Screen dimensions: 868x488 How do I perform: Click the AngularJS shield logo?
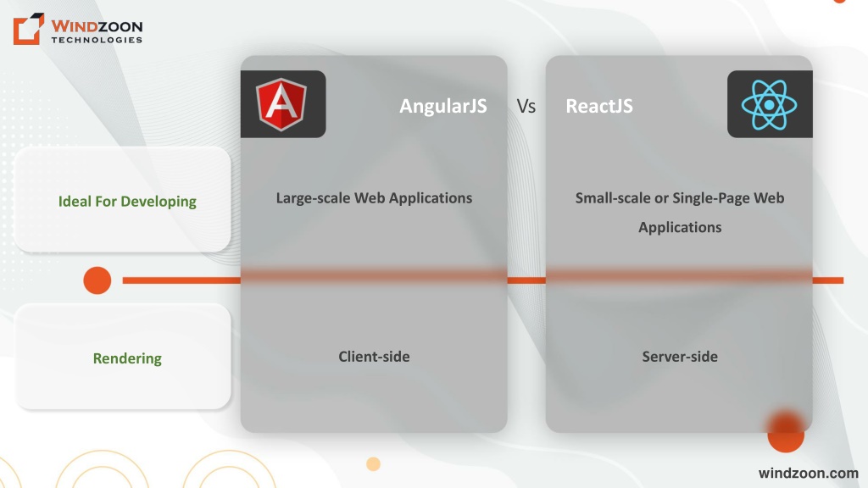[x=281, y=104]
